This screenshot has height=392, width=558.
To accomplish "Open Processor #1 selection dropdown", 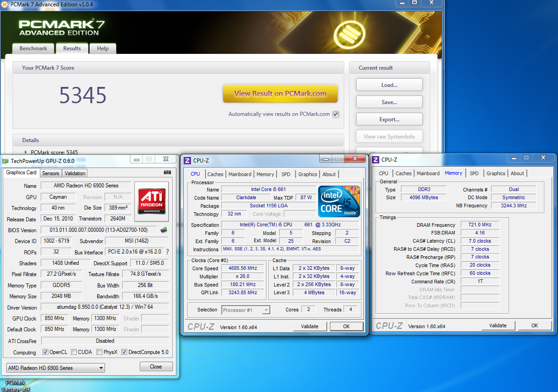I will point(246,310).
